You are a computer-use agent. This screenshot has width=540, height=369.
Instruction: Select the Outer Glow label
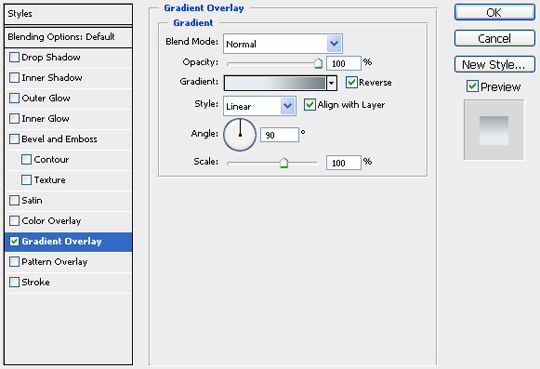click(46, 98)
